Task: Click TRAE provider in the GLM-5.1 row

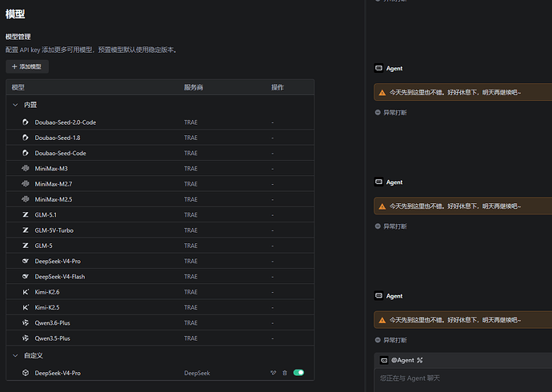Action: 190,214
